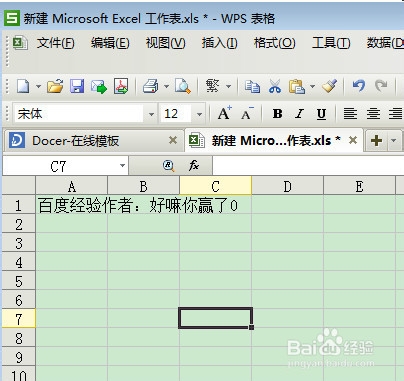Click cell A1 with 百度经验作者 text
Viewport: 404px width, 381px height.
click(x=72, y=205)
